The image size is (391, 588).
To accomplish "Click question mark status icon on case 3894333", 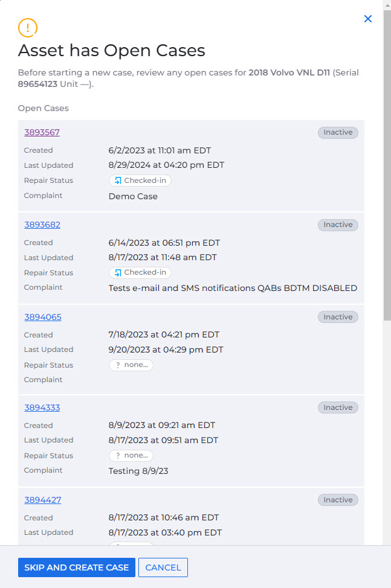I will pyautogui.click(x=118, y=456).
